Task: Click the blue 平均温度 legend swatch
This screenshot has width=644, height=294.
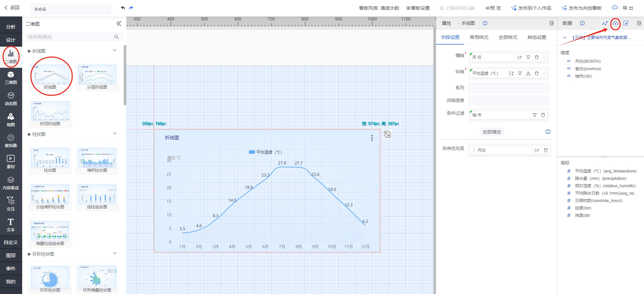Action: (x=252, y=152)
